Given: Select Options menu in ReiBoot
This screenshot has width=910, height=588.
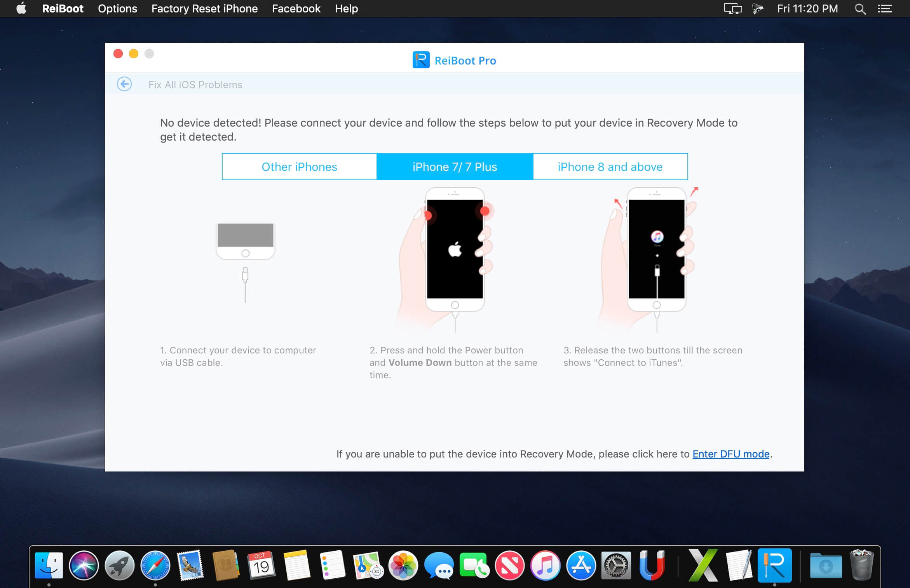Looking at the screenshot, I should point(117,9).
